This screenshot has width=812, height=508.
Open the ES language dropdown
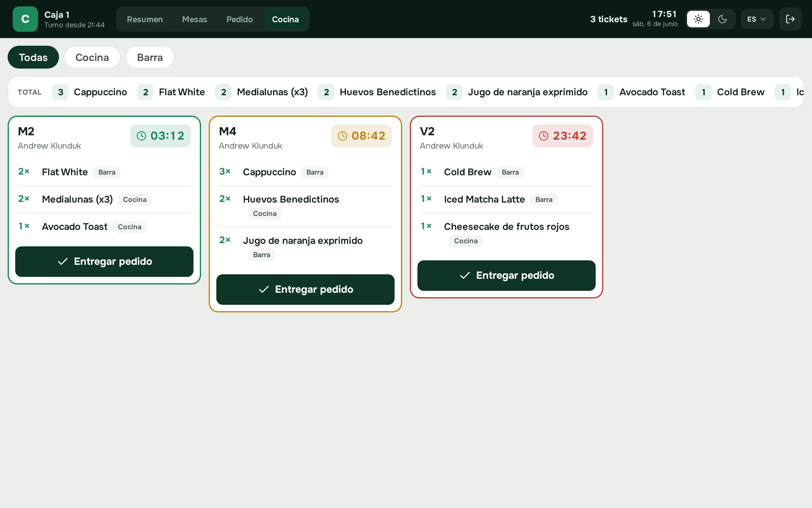tap(757, 19)
